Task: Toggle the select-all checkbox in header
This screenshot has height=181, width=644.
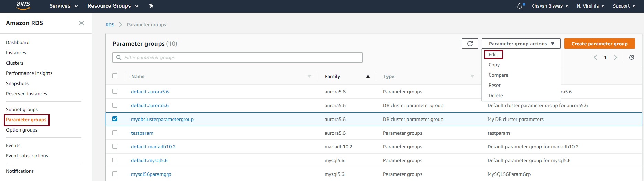Action: pos(115,76)
